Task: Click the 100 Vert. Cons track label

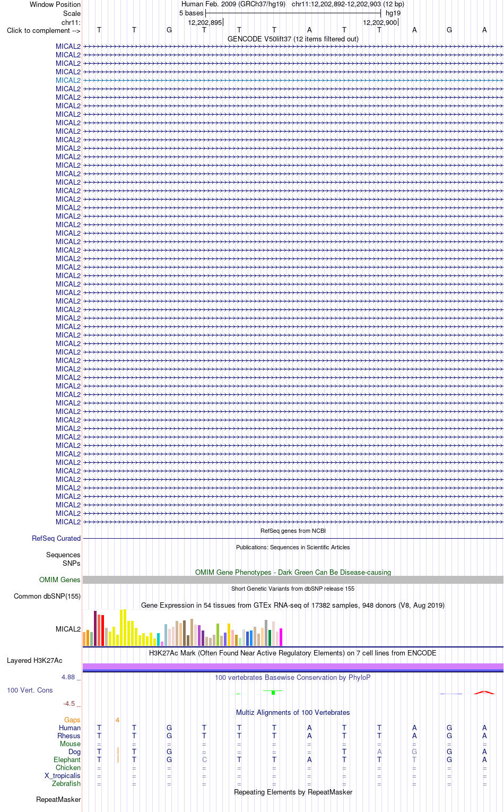Action: click(30, 690)
